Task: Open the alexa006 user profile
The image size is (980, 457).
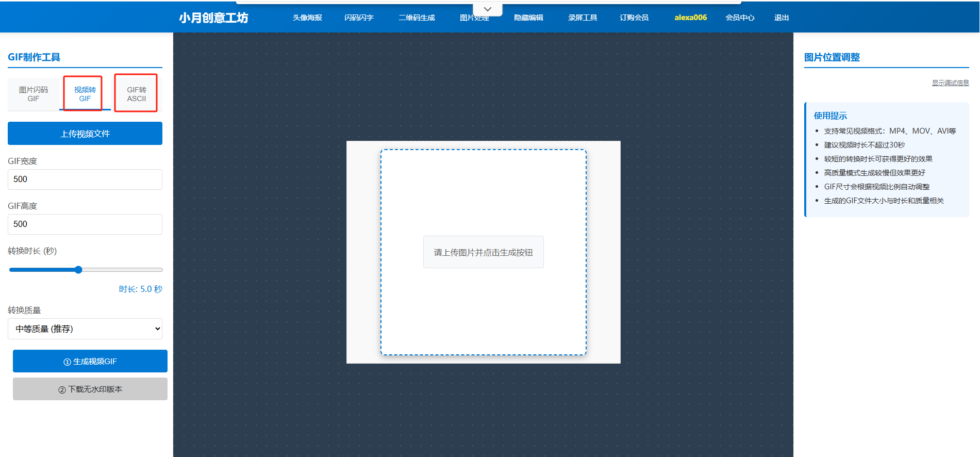Action: (x=690, y=18)
